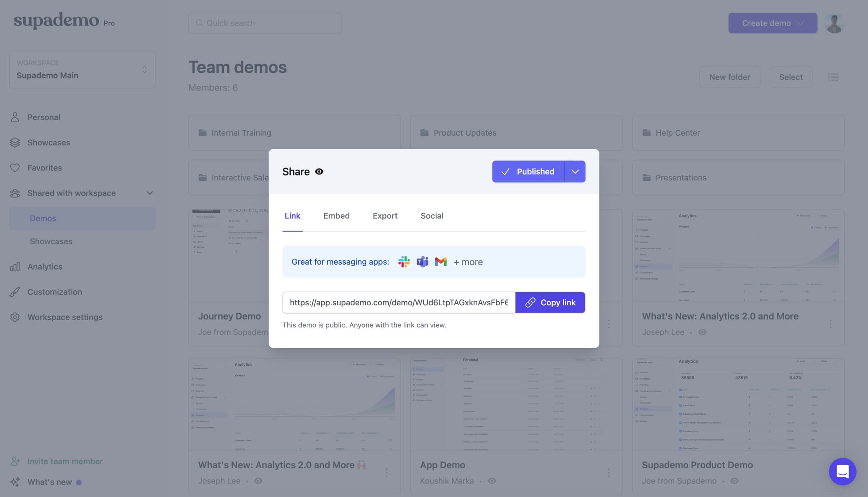
Task: Click the eye icon beside Joseph Lee
Action: tap(703, 332)
